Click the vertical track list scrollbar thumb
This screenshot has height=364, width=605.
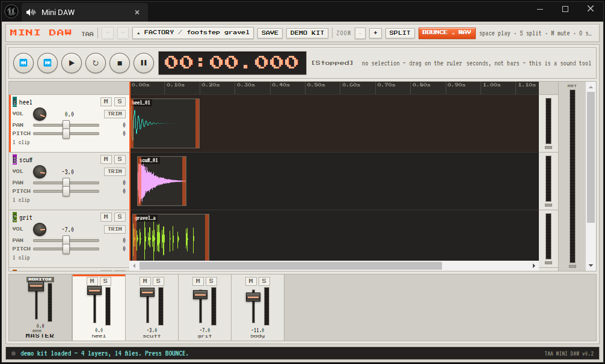pos(591,157)
